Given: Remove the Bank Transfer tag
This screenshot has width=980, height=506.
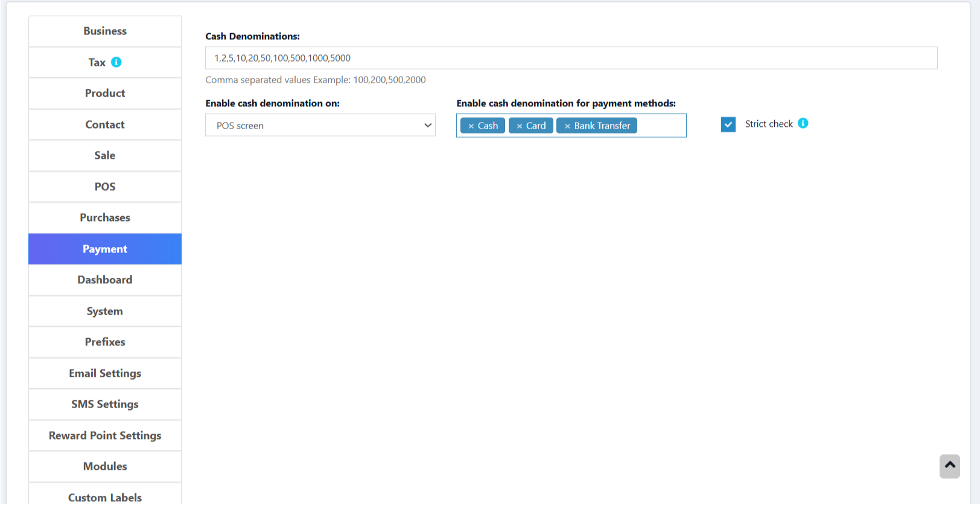Looking at the screenshot, I should click(567, 126).
